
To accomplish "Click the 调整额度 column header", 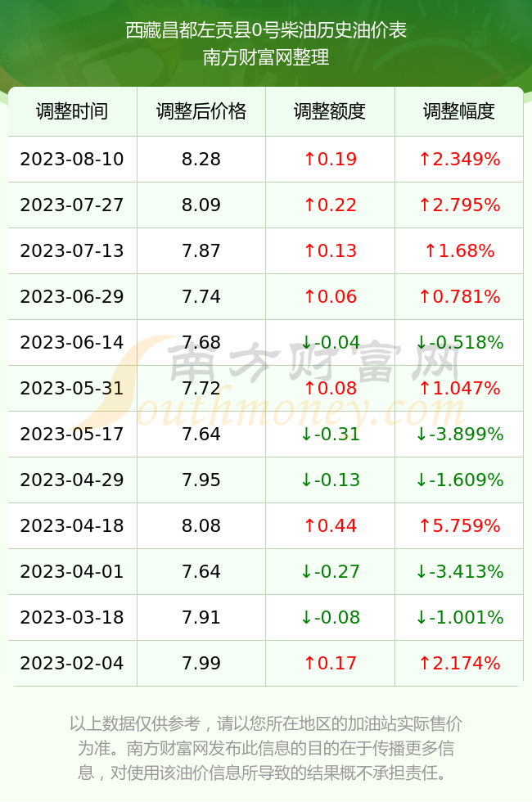I will pyautogui.click(x=330, y=111).
